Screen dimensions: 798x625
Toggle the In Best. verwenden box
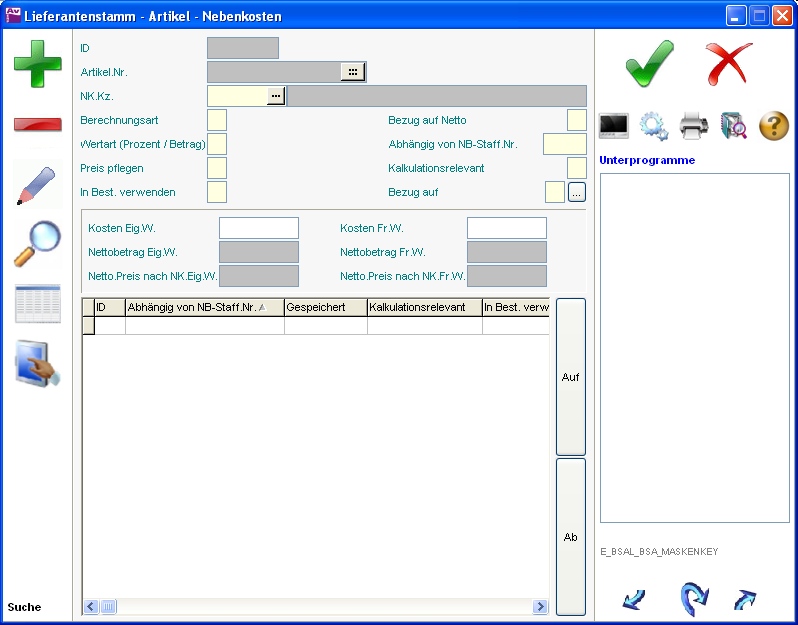coord(217,192)
